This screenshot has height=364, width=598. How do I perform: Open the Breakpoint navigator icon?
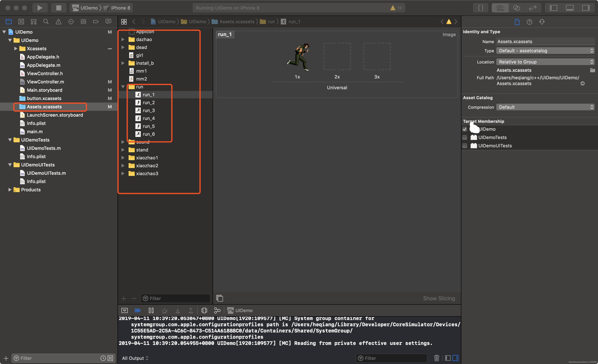96,22
